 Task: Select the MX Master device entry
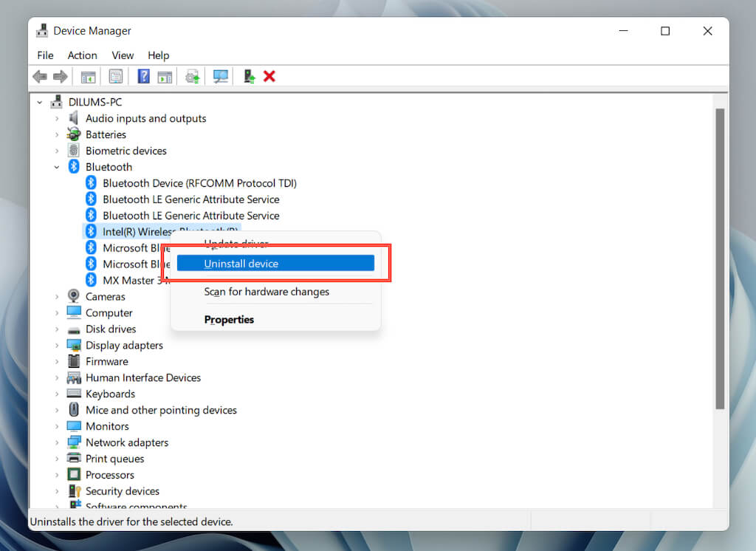(x=134, y=281)
